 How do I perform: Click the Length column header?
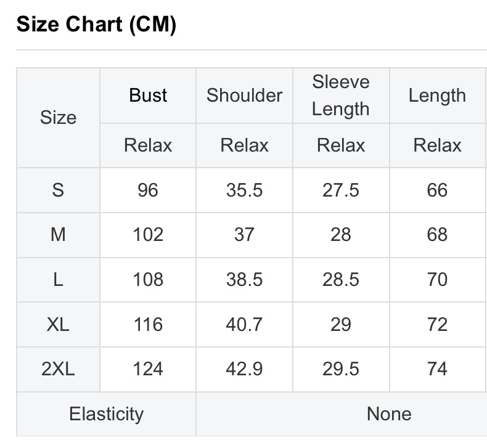(437, 96)
